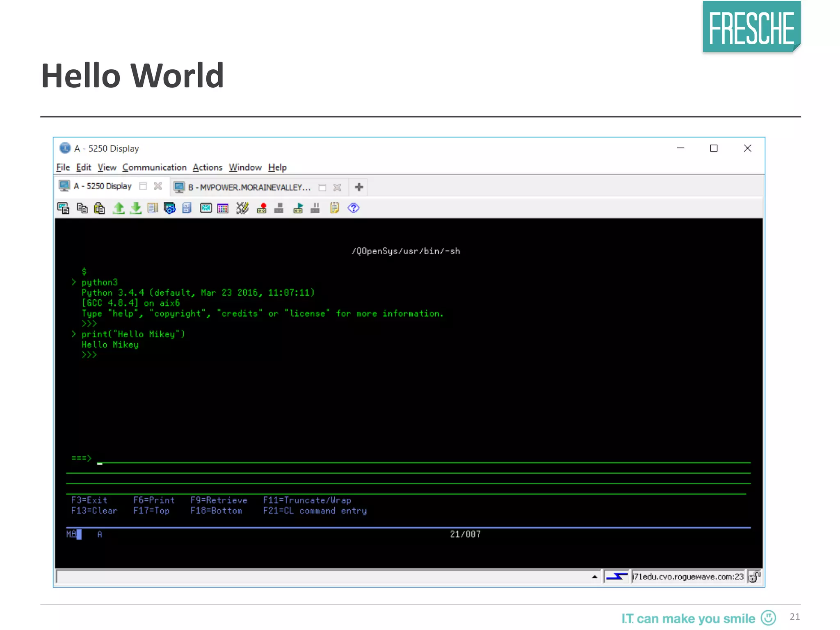Open the Actions menu
840x630 pixels.
(x=207, y=167)
